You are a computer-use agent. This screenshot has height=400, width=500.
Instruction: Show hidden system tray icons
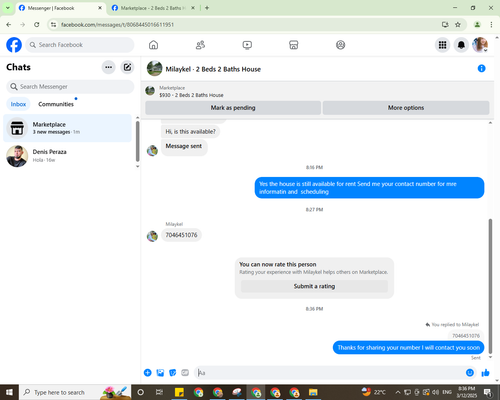point(398,392)
